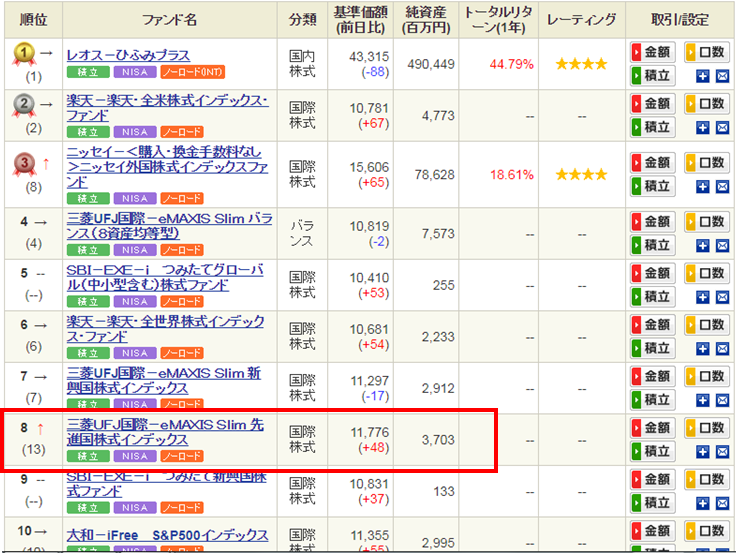This screenshot has height=553, width=736.
Task: Click the 順位 column header
Action: pos(33,19)
